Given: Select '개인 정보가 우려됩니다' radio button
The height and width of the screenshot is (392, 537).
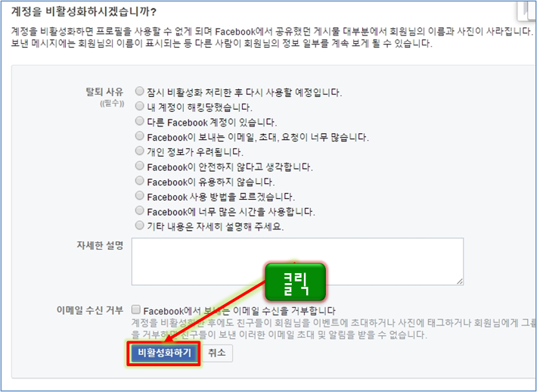Looking at the screenshot, I should [x=139, y=151].
